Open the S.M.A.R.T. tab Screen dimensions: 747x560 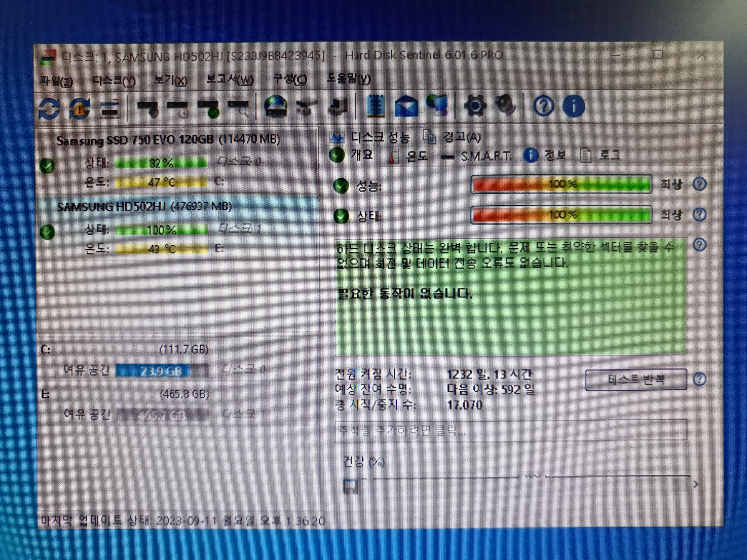[x=477, y=156]
